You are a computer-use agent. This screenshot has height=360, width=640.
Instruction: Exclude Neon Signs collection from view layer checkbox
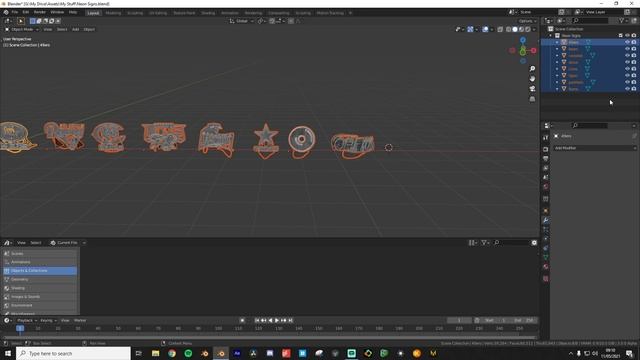point(620,36)
